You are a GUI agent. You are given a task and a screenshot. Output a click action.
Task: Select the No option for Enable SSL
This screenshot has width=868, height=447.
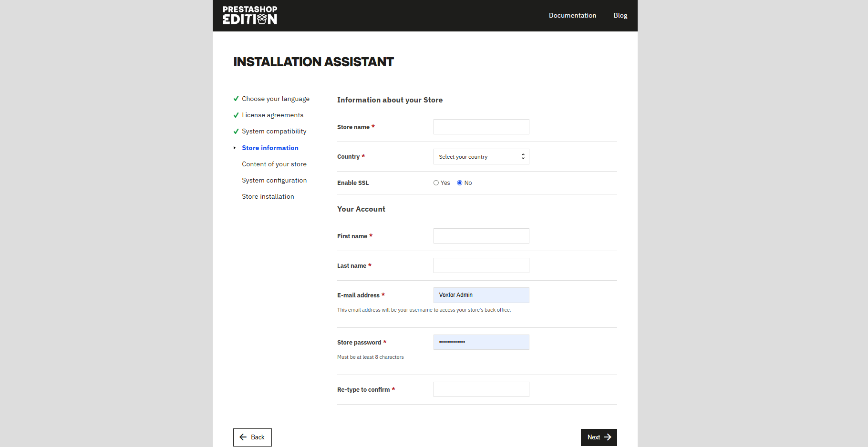[459, 183]
